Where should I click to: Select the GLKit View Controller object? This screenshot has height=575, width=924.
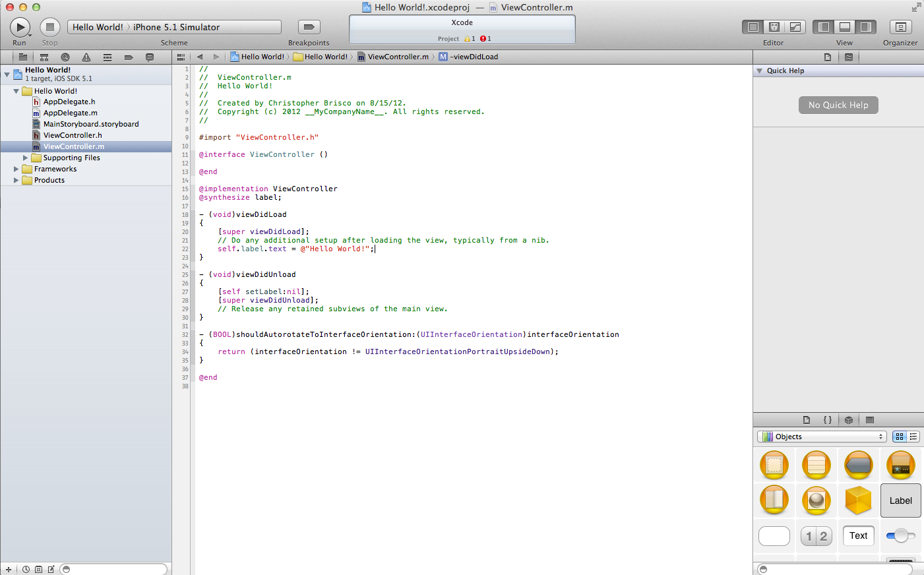(x=816, y=500)
